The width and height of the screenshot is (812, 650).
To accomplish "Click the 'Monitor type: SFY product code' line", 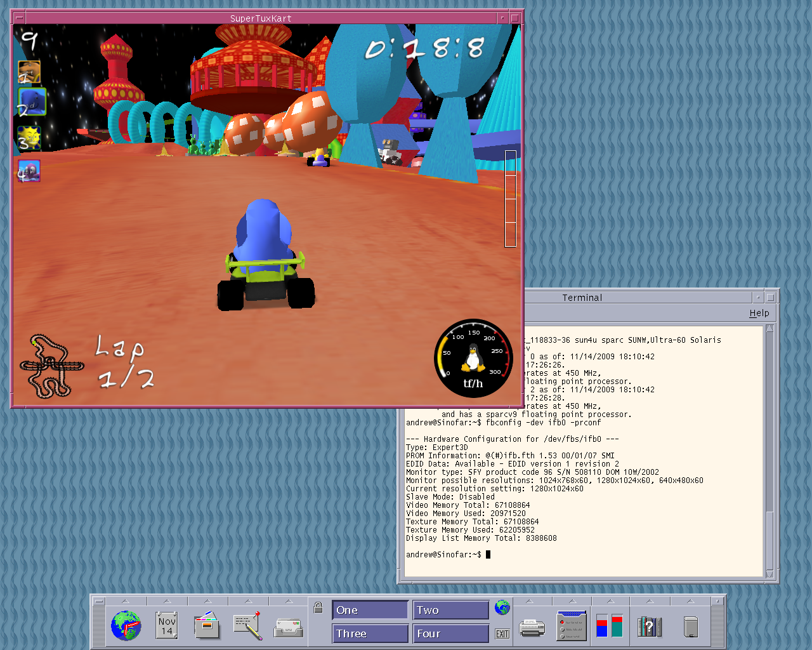I will [532, 472].
